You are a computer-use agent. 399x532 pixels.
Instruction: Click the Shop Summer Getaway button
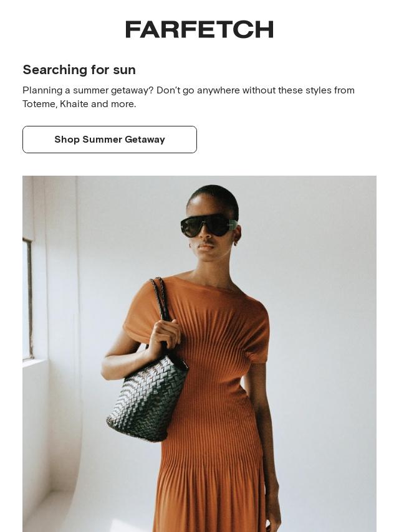pyautogui.click(x=110, y=140)
